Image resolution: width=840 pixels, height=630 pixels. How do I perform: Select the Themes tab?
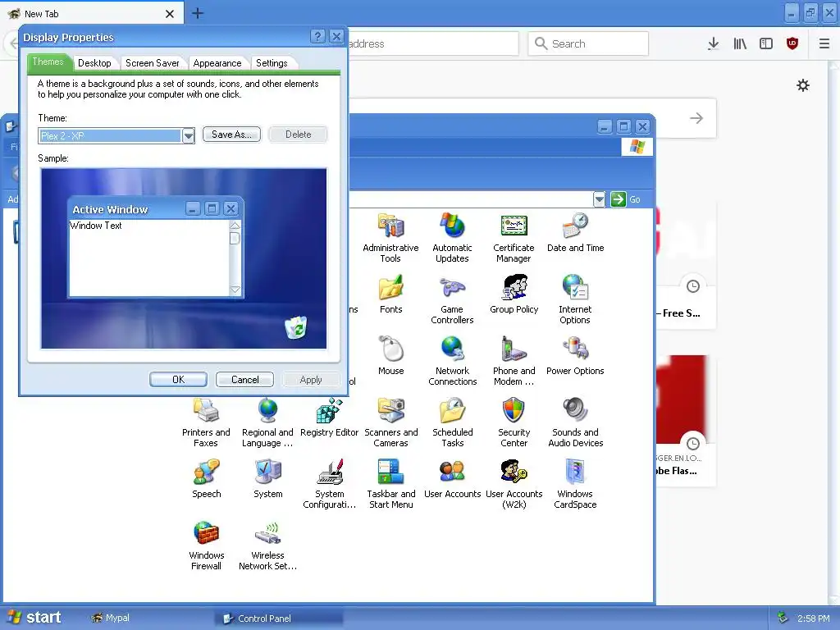48,62
